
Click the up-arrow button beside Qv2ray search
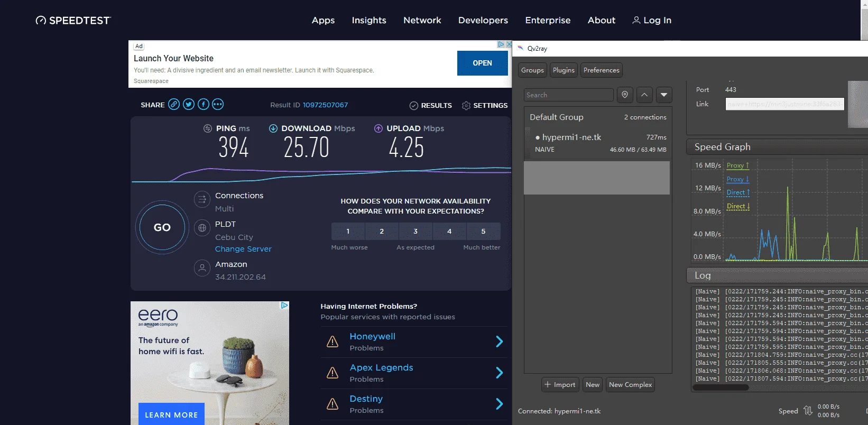644,95
